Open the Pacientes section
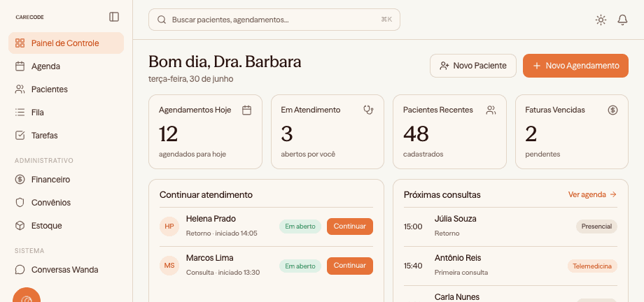 point(66,89)
